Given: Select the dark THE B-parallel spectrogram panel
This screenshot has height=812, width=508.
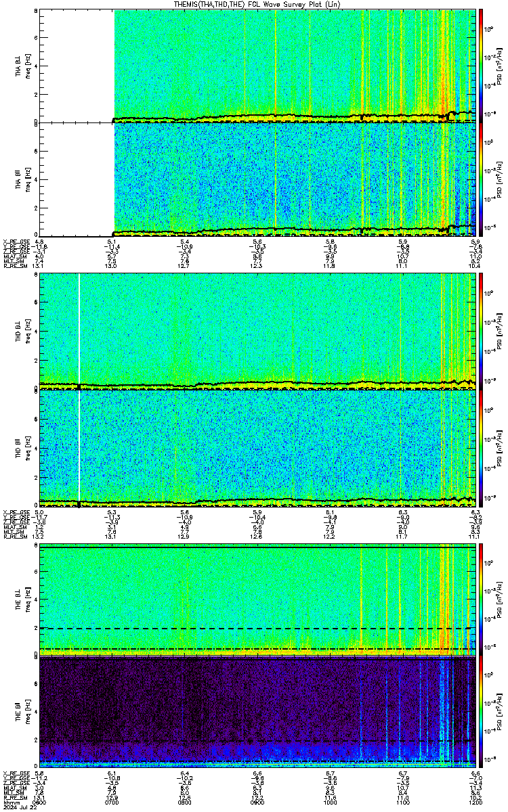Looking at the screenshot, I should click(x=257, y=712).
